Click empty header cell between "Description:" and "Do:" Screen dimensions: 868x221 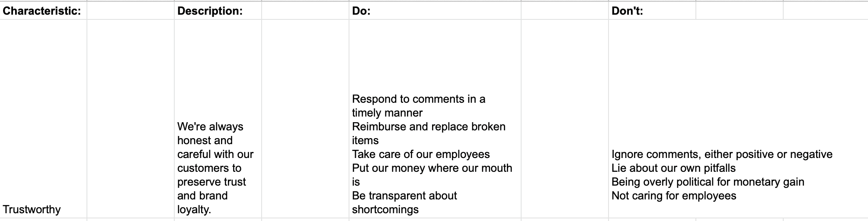click(x=305, y=11)
